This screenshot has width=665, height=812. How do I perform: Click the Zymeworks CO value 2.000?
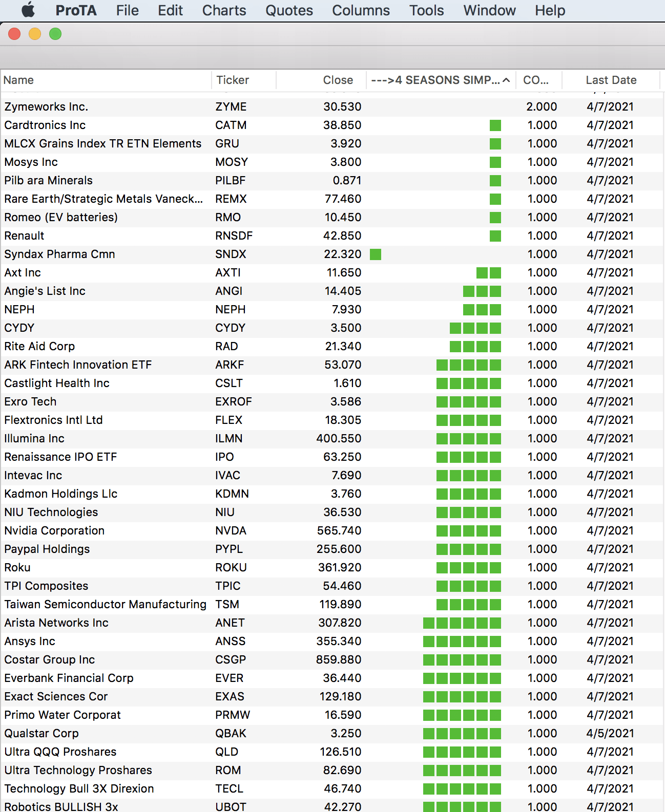point(542,106)
